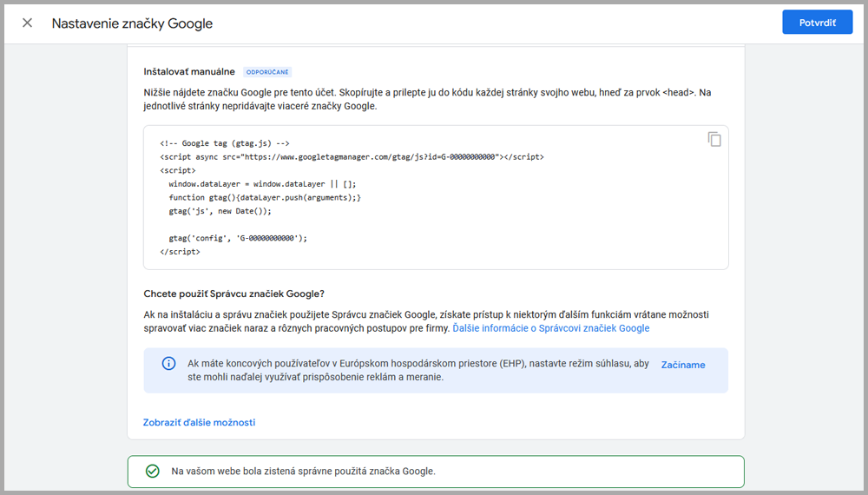Click the Inštalovať manuálne heading
Image resolution: width=868 pixels, height=495 pixels.
point(188,71)
